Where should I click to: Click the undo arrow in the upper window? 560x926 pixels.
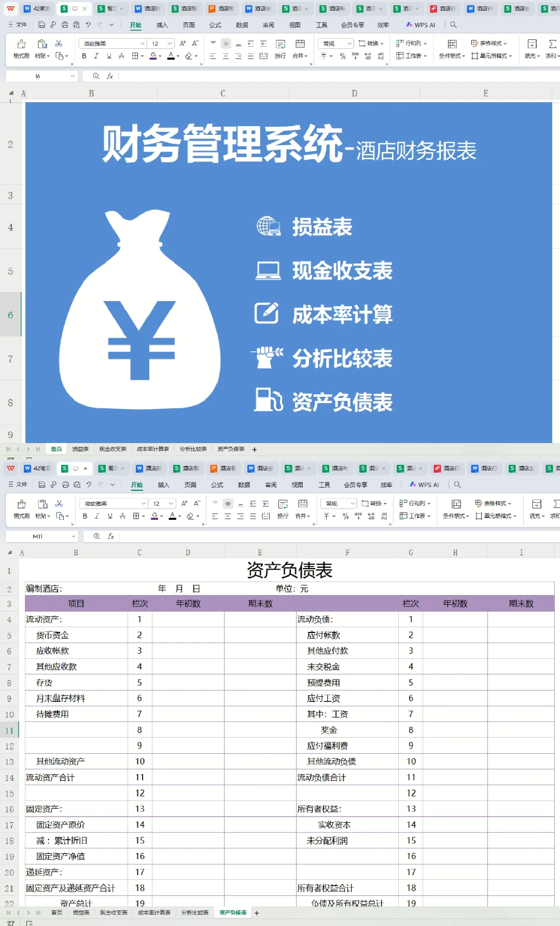pos(88,25)
